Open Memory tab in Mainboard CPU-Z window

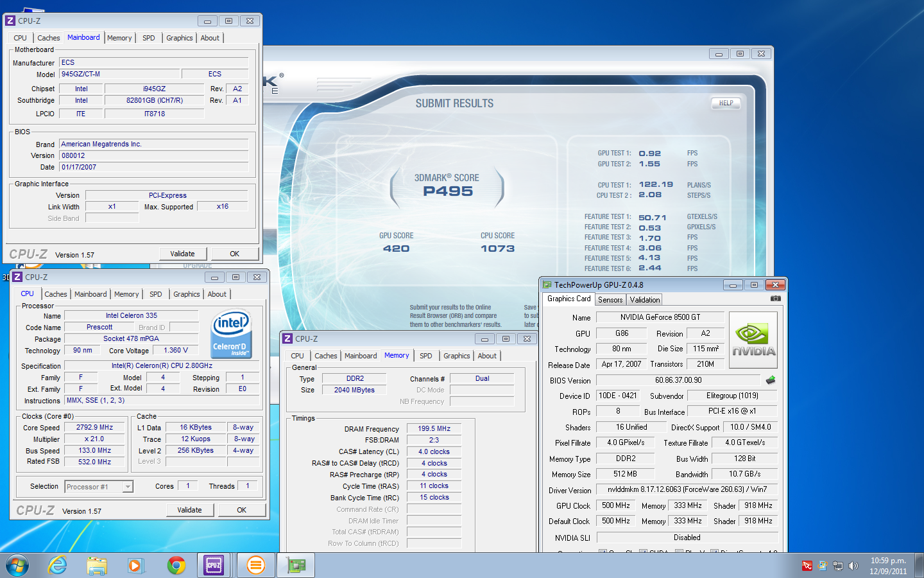click(x=119, y=38)
